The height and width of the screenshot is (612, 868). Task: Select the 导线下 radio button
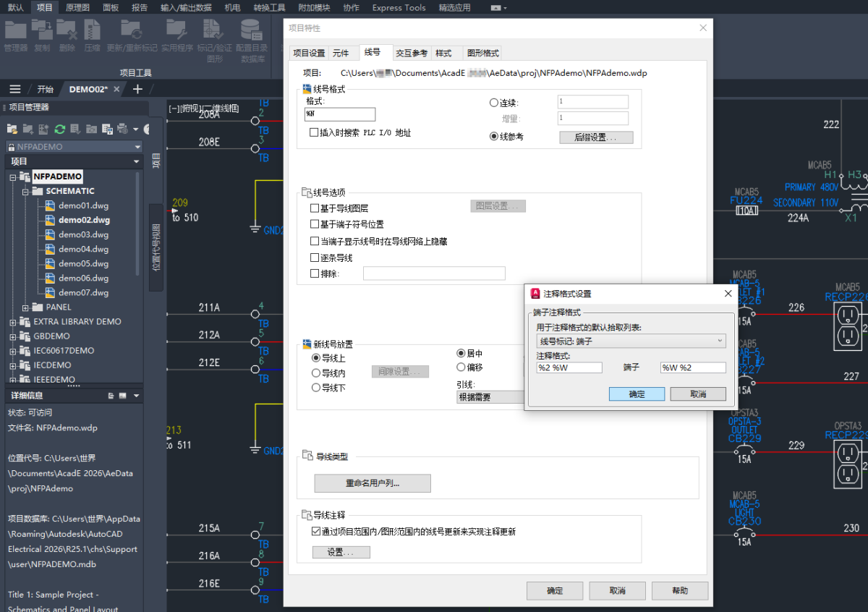click(x=316, y=388)
